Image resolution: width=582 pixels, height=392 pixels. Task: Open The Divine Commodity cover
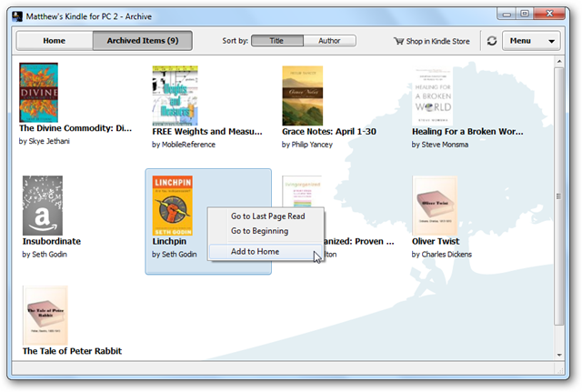pos(38,93)
